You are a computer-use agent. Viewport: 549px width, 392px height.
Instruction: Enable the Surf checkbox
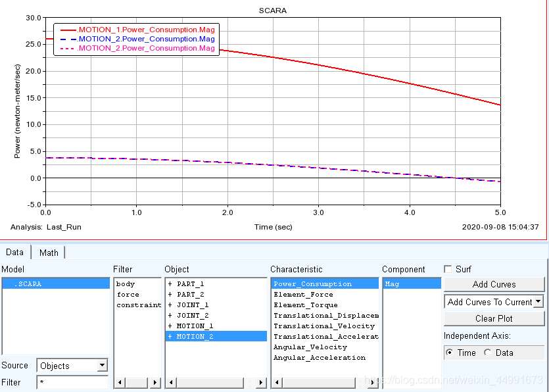pyautogui.click(x=448, y=269)
